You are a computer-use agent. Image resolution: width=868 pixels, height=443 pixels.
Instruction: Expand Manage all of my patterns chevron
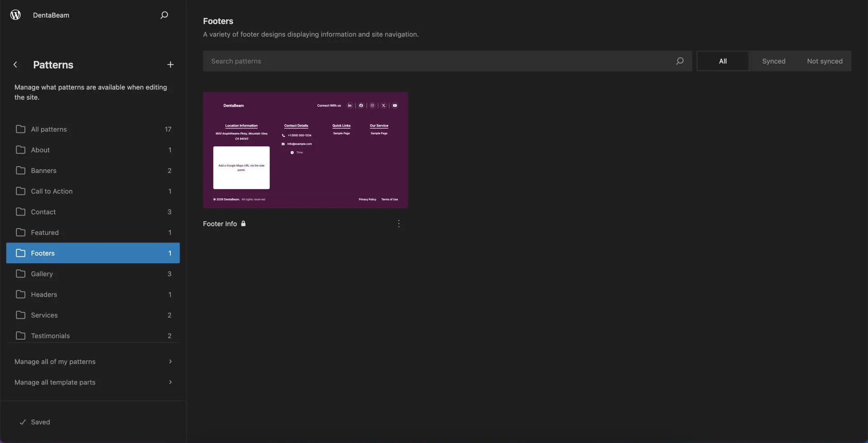170,362
